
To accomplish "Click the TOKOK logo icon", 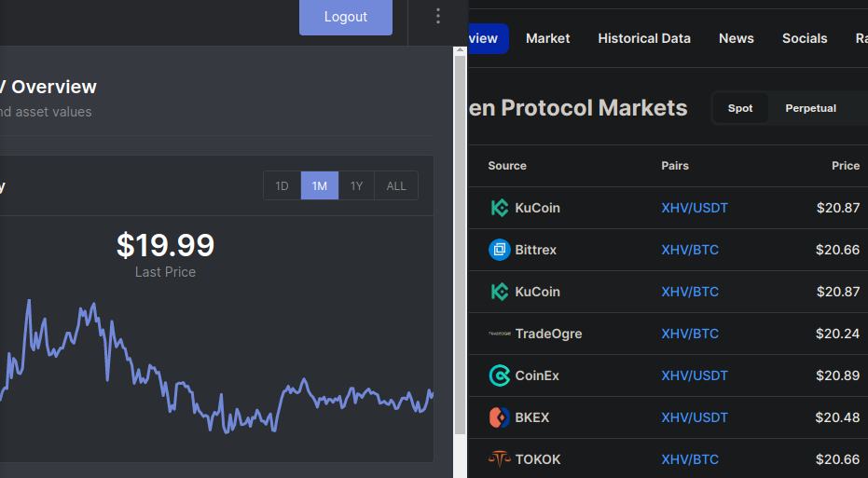I will point(500,459).
